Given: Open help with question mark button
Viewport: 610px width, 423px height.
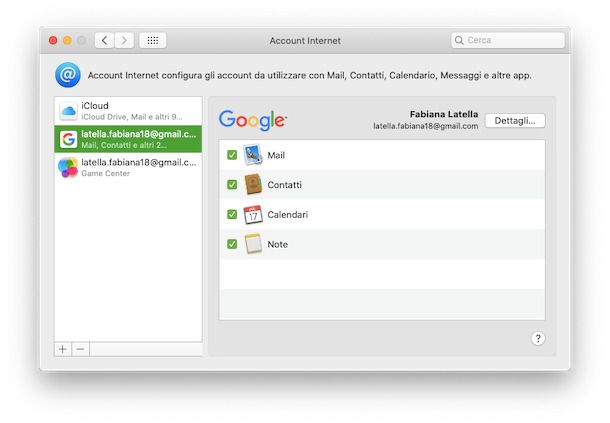Looking at the screenshot, I should tap(538, 339).
